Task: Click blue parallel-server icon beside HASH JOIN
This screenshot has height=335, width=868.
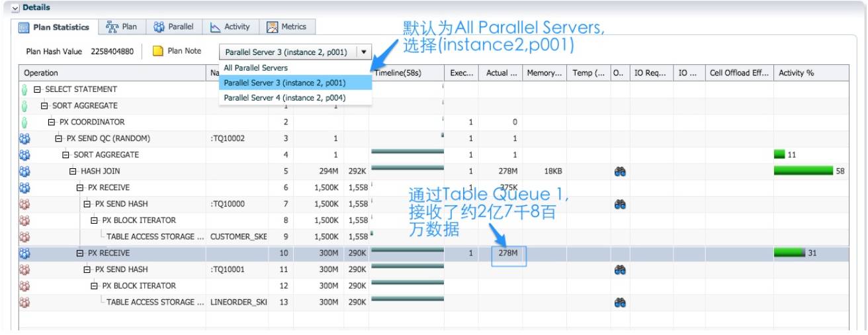Action: tap(25, 171)
